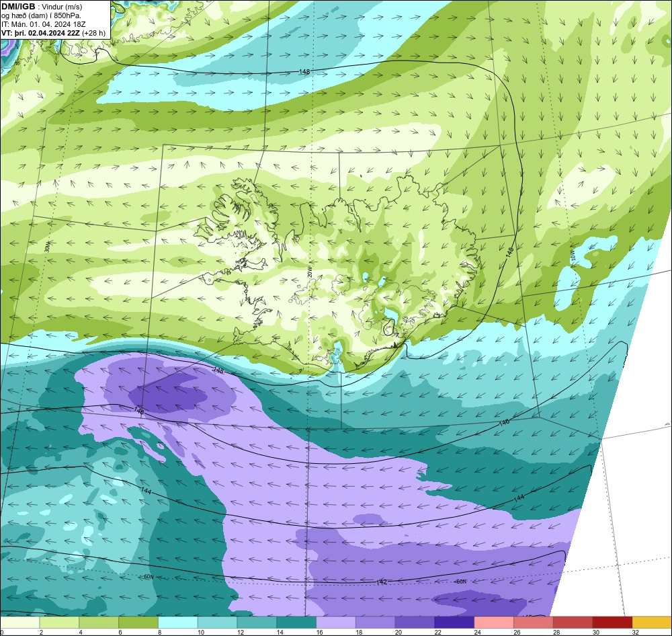Click the 18–20 m/s medium purple legend swatch
672x636 pixels.
click(376, 623)
